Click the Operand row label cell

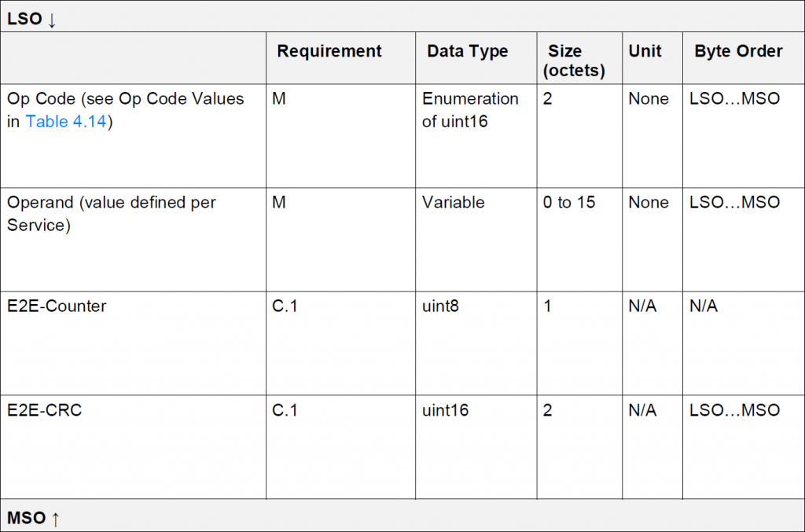112,214
